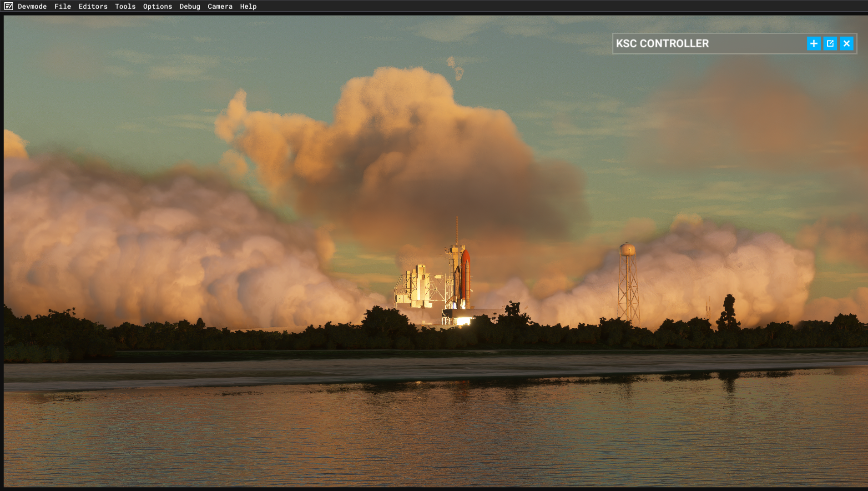The image size is (868, 491).
Task: Click the KSC CONTROLLER title bar
Action: (x=705, y=44)
